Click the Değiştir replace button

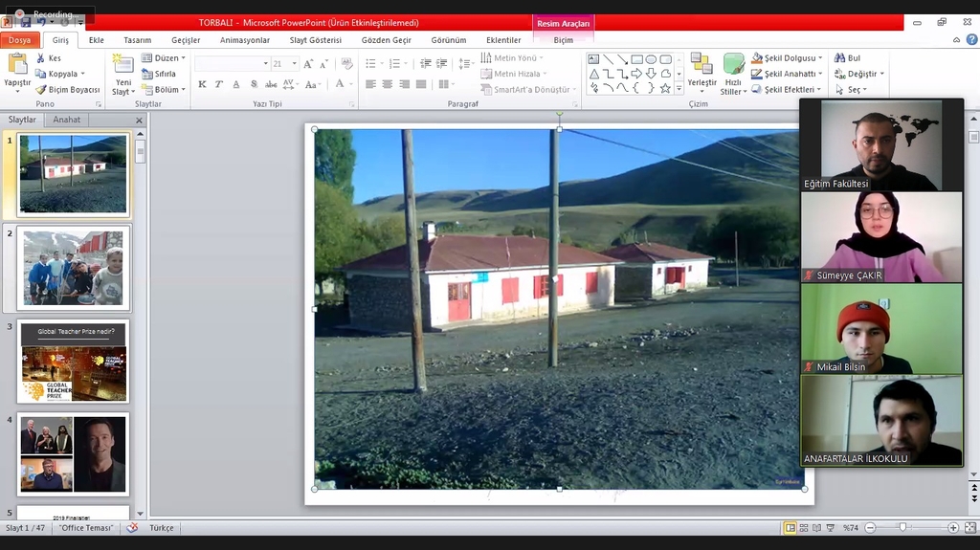(x=859, y=74)
